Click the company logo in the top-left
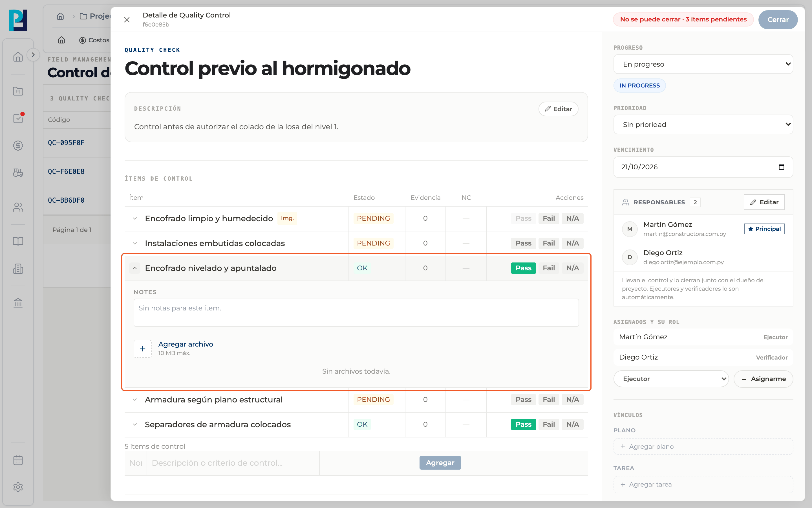 18,20
